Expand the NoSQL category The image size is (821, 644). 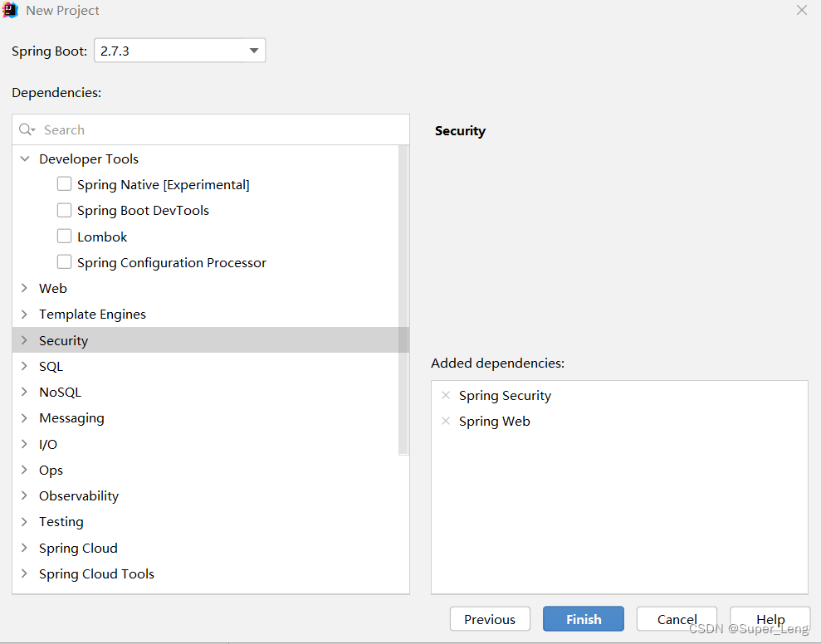[25, 392]
